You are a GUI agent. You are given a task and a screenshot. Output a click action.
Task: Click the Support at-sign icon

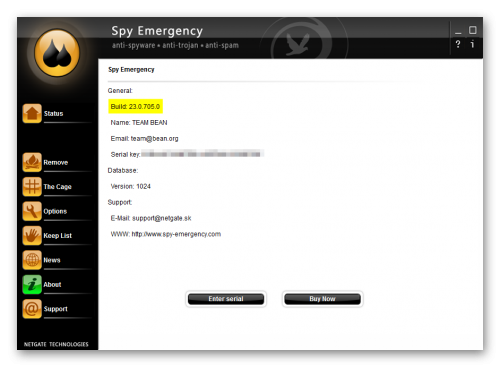[x=32, y=309]
